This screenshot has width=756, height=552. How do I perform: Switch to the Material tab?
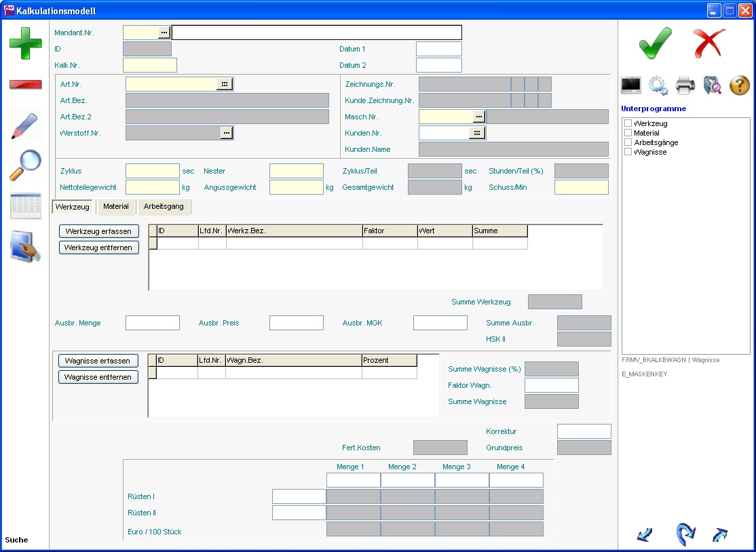point(116,206)
